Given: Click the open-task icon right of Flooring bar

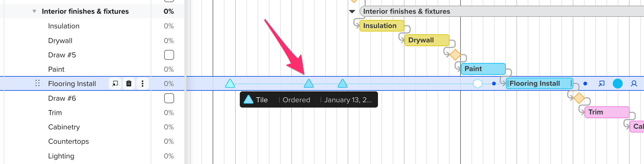Looking at the screenshot, I should point(601,84).
